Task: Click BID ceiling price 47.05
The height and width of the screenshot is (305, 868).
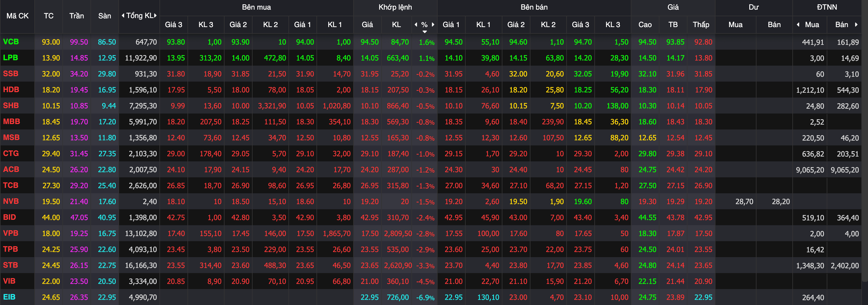Action: point(79,217)
